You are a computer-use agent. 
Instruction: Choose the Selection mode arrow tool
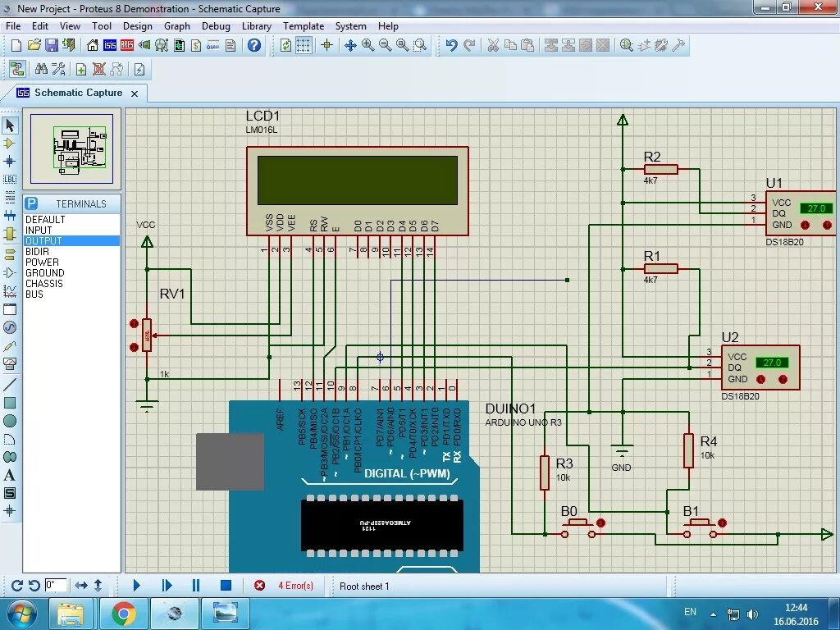pos(10,126)
